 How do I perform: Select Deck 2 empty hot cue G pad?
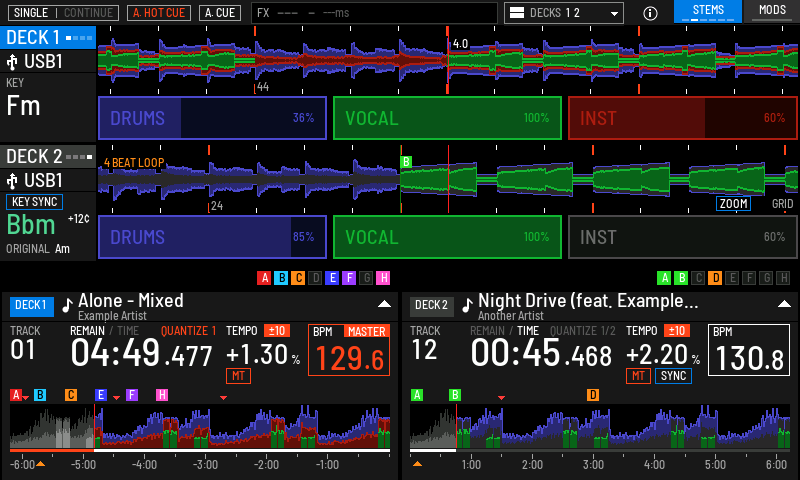(766, 278)
